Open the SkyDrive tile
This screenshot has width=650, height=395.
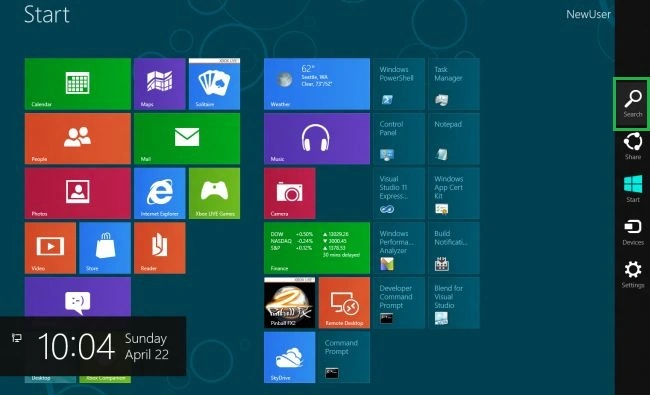289,357
